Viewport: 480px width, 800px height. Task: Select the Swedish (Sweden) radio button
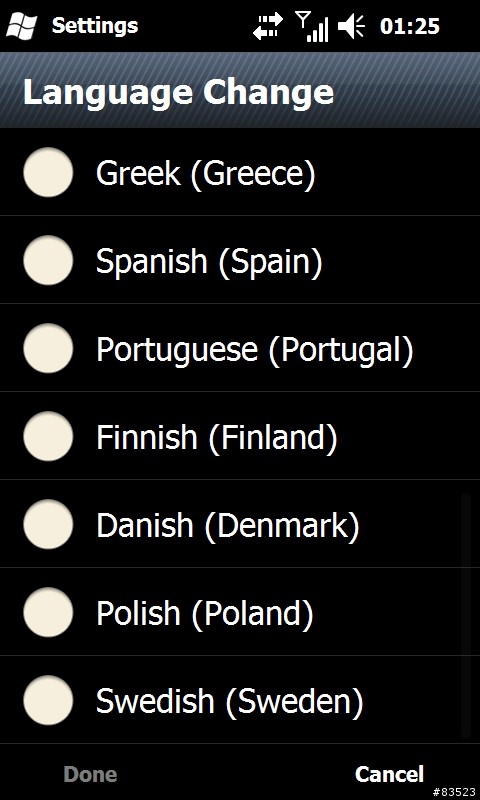tap(48, 700)
